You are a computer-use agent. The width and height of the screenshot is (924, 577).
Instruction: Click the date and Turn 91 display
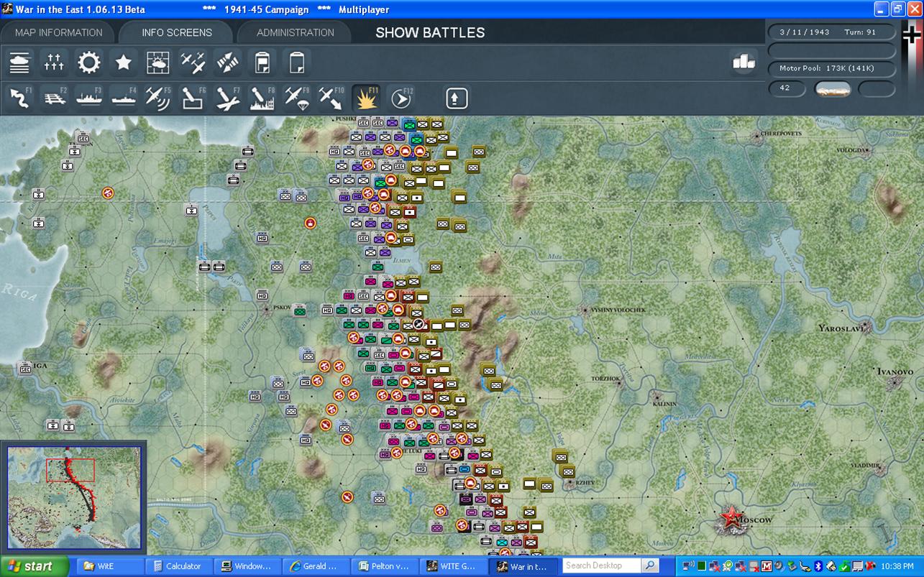832,32
